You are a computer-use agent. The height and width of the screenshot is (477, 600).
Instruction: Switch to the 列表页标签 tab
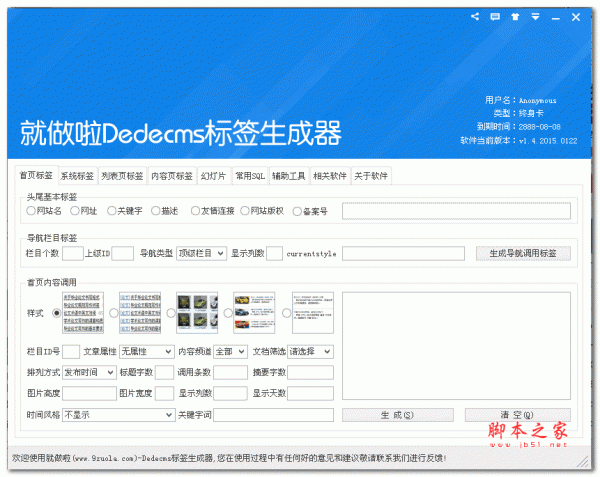(122, 176)
